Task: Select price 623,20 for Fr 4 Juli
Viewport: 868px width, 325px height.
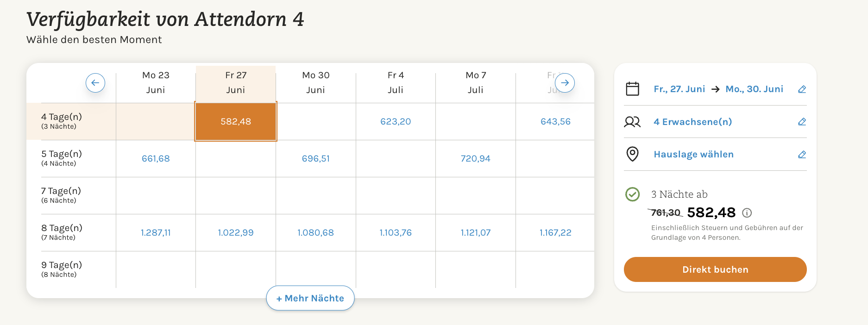Action: pyautogui.click(x=396, y=122)
